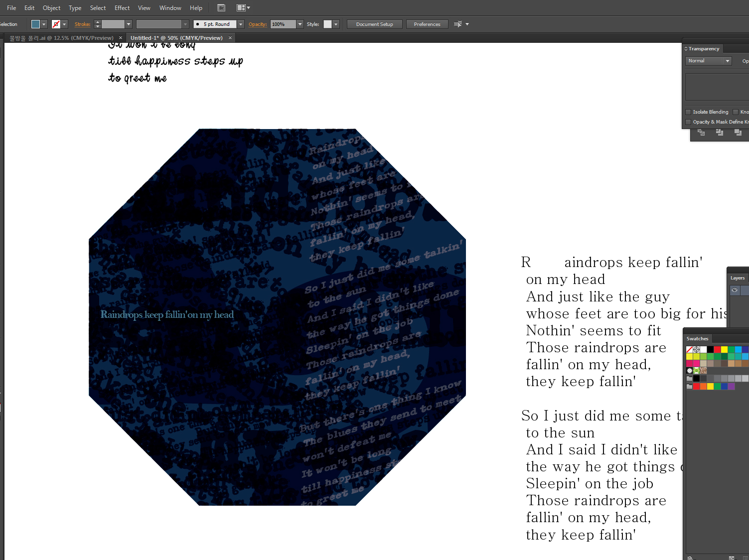This screenshot has width=749, height=560.
Task: Click the Swatches panel bottom library icon
Action: tap(690, 558)
